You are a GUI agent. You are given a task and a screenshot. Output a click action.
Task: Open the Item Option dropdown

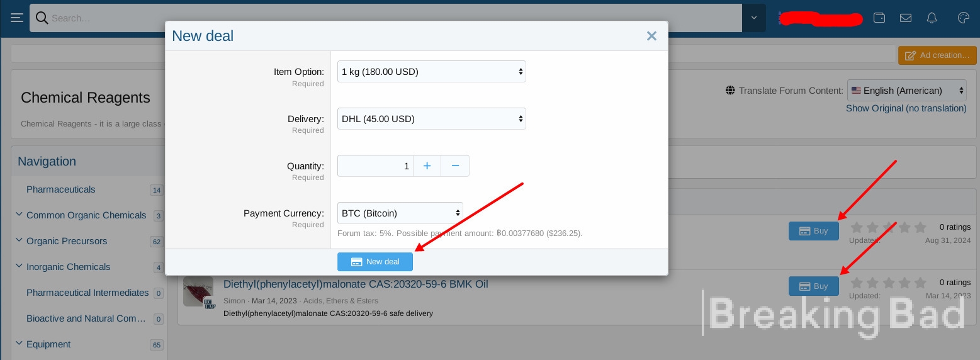432,72
